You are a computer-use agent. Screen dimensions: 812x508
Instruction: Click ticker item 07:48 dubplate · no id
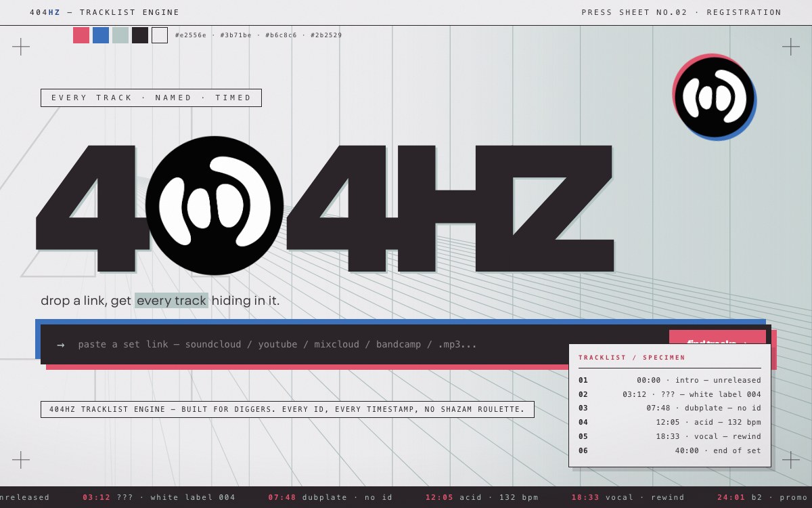330,497
